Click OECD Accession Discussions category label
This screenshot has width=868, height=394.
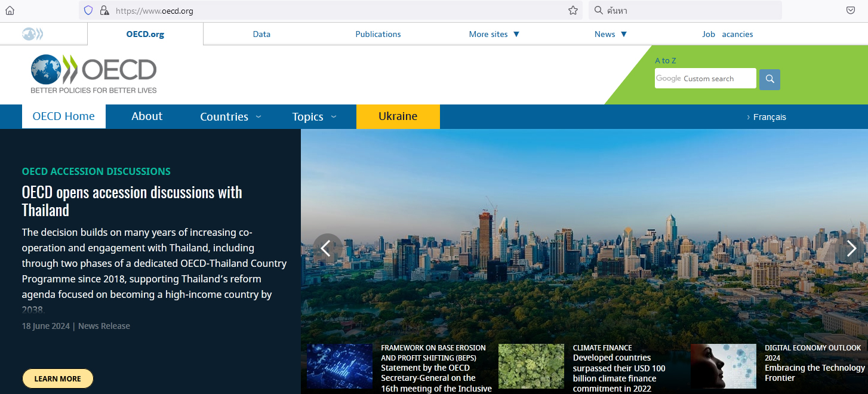(x=96, y=171)
